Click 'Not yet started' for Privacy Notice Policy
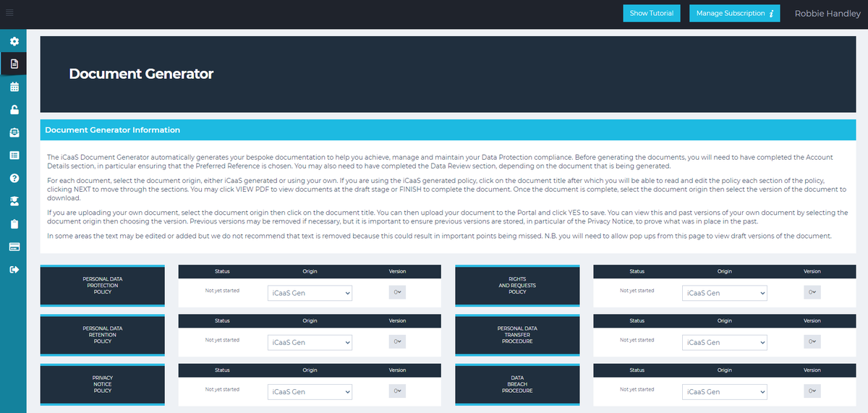Screen dimensions: 868x413 pos(222,389)
